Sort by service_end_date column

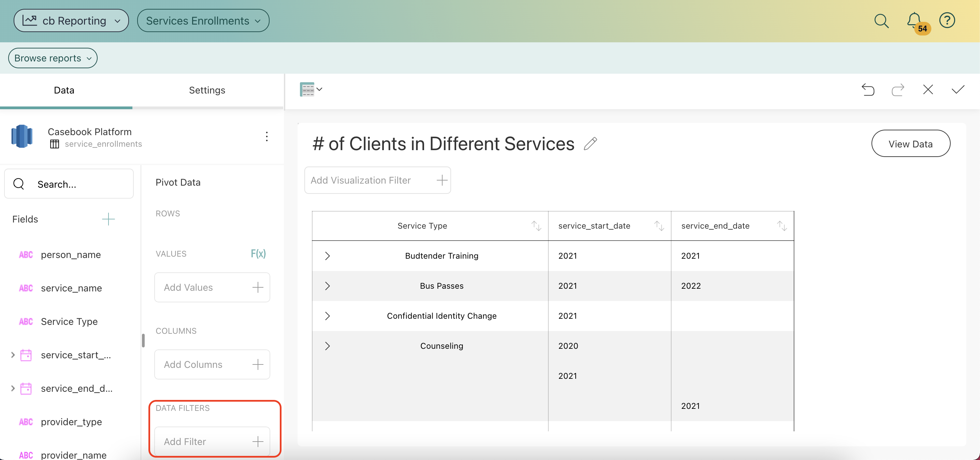tap(782, 226)
